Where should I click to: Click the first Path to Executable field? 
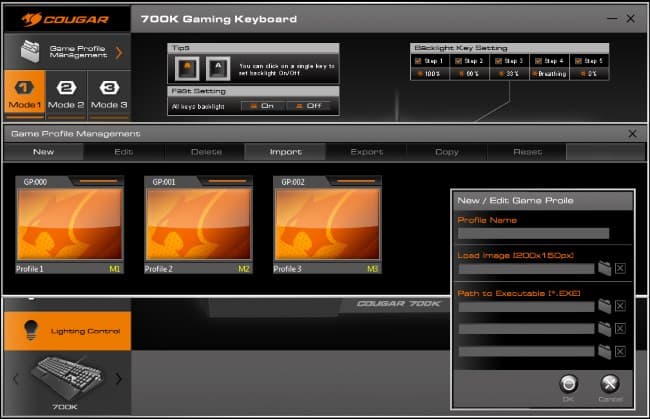(526, 306)
